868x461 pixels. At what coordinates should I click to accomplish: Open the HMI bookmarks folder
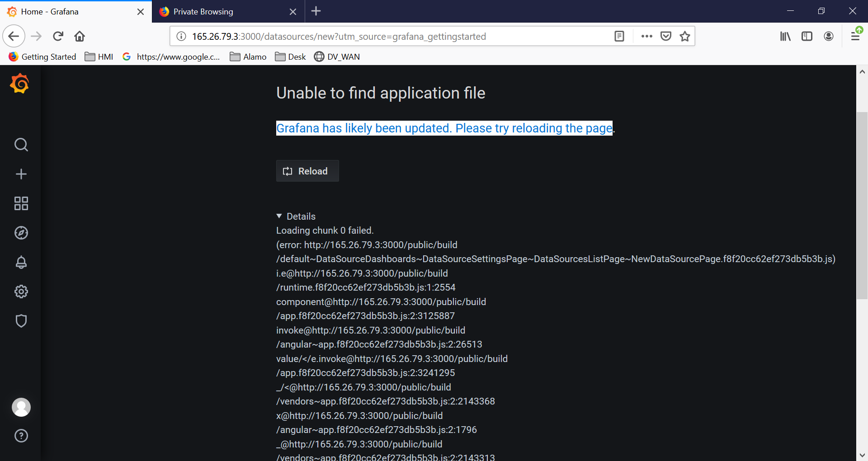coord(99,56)
